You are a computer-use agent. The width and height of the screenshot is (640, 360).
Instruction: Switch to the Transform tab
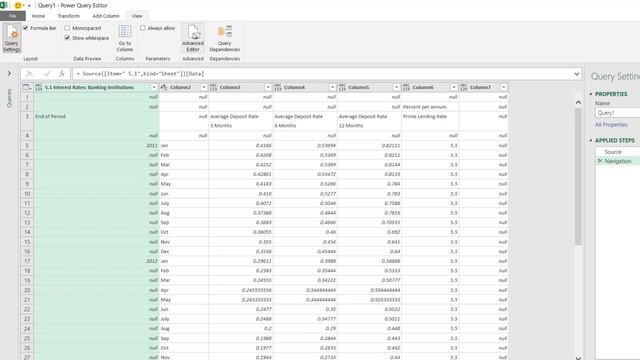[x=69, y=16]
